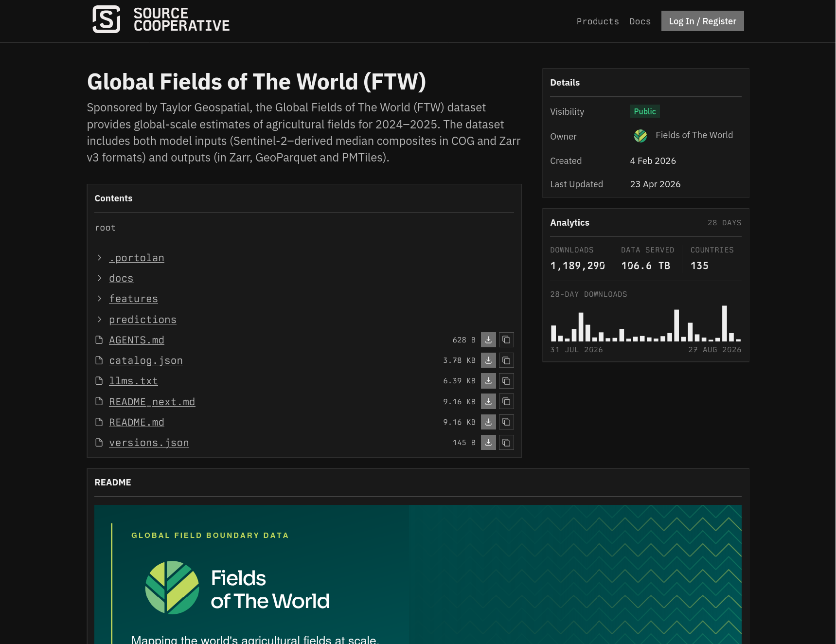The width and height of the screenshot is (836, 644).
Task: Open README_next.md file link
Action: click(152, 402)
